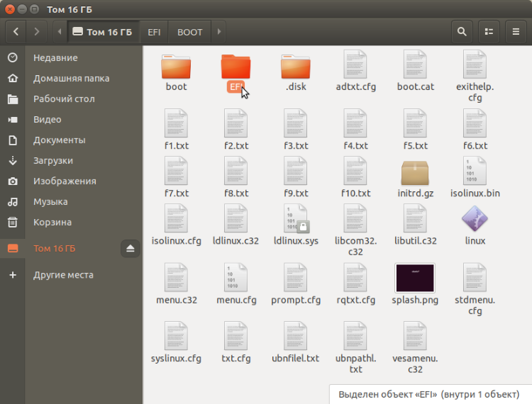This screenshot has height=404, width=532.
Task: Switch to the EFI path segment
Action: pyautogui.click(x=154, y=32)
